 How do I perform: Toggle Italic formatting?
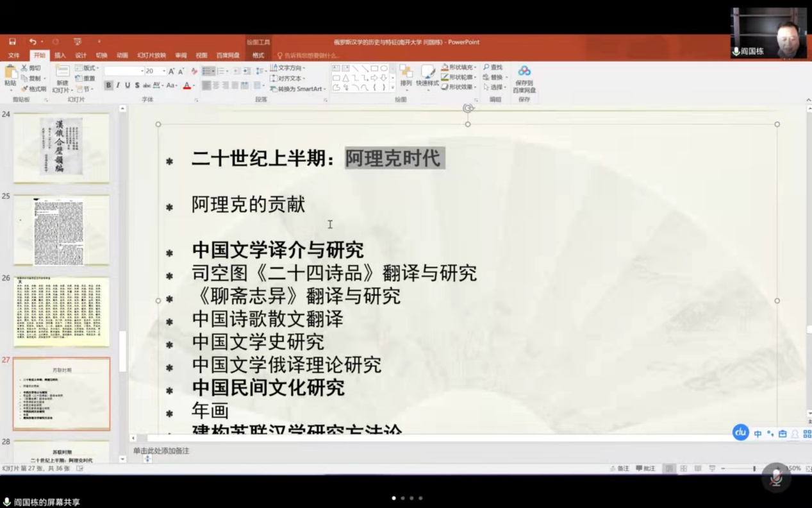tap(118, 85)
